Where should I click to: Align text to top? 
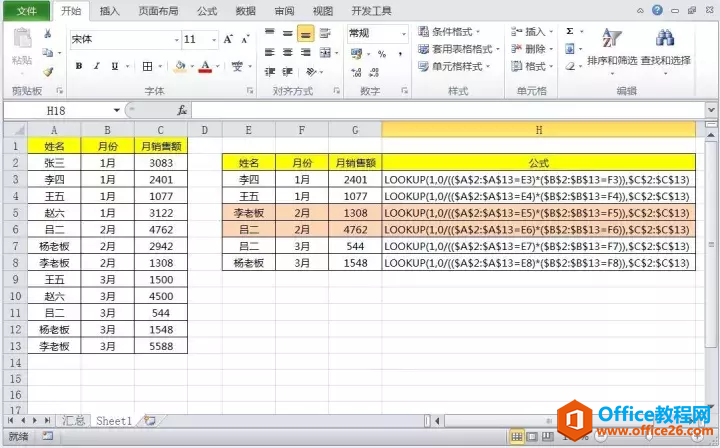pyautogui.click(x=270, y=33)
